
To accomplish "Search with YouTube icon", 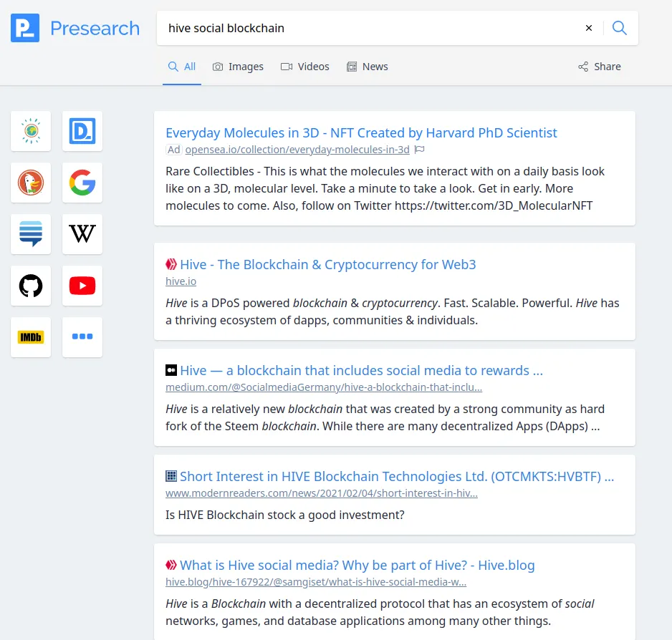I will [82, 286].
